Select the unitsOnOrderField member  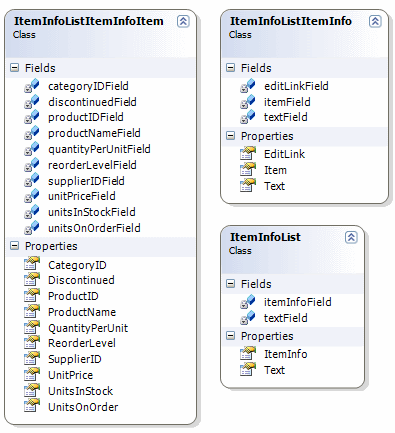click(94, 228)
